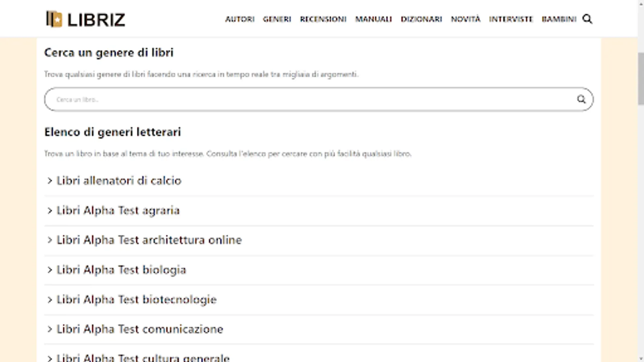Click magnifier icon inside genre search box
This screenshot has width=644, height=362.
(x=581, y=99)
